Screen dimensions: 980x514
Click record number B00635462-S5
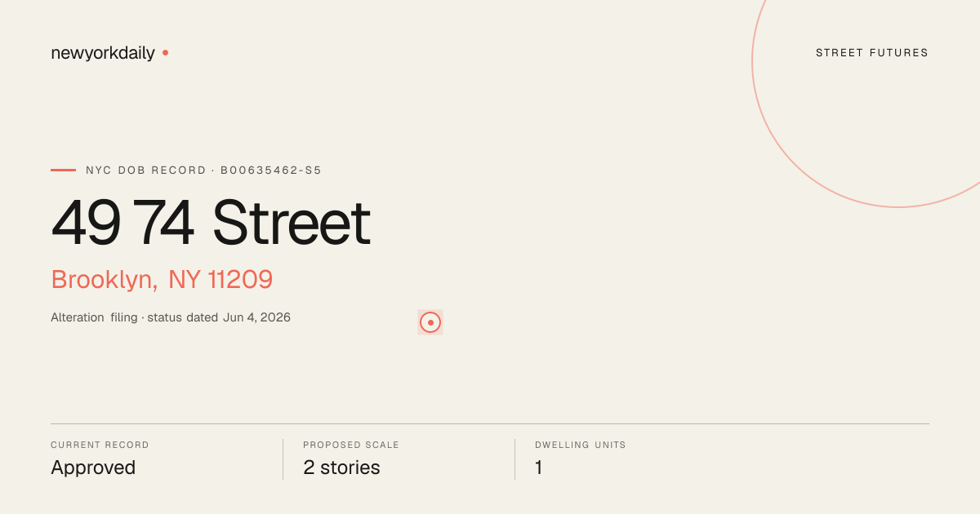coord(271,171)
